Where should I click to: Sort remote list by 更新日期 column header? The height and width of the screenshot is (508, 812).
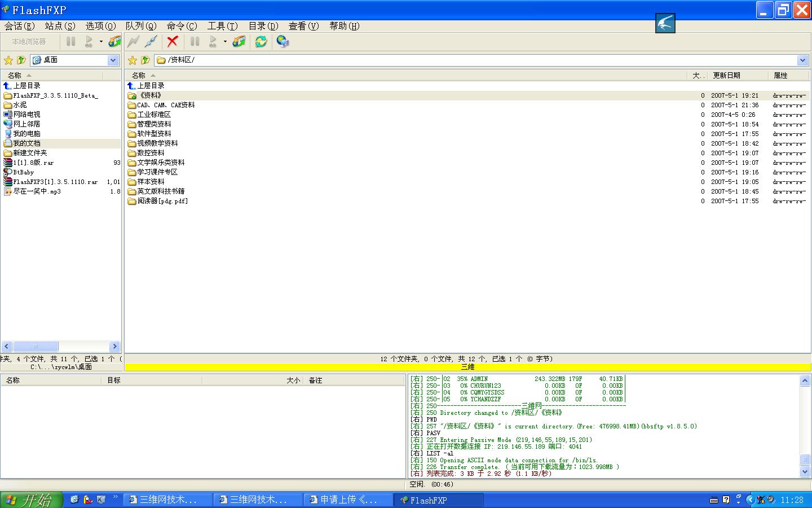pos(738,75)
